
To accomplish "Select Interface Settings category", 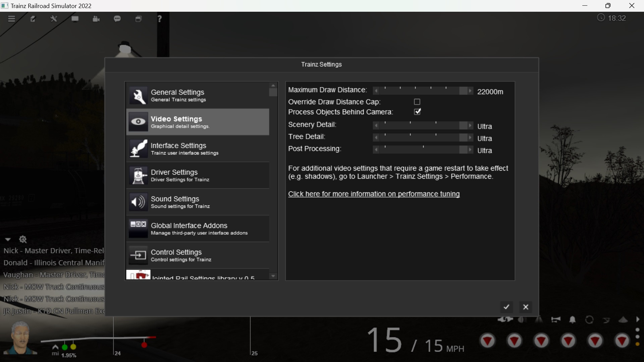I will tap(198, 148).
